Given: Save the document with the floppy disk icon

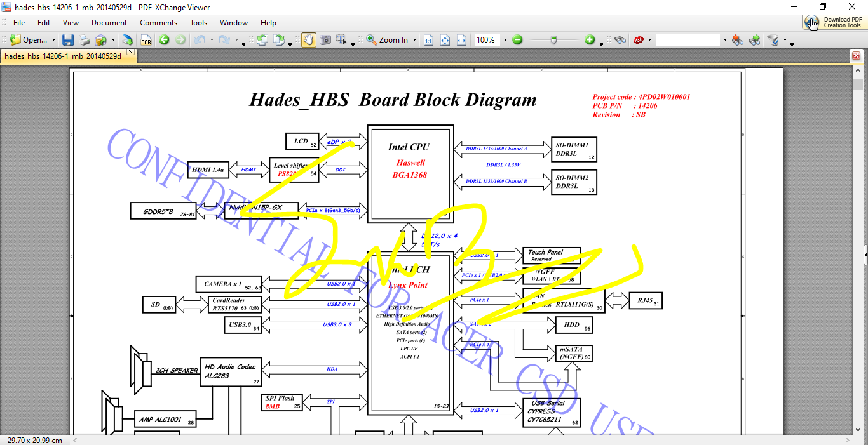Looking at the screenshot, I should pyautogui.click(x=67, y=40).
